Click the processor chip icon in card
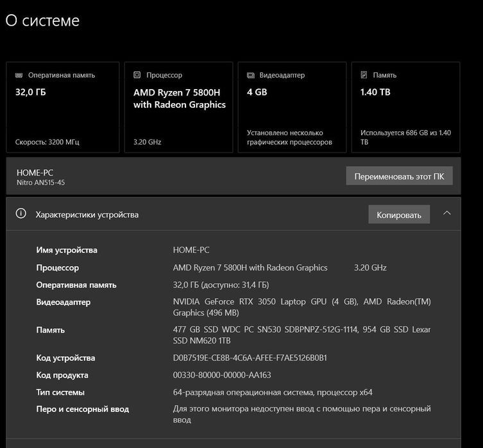This screenshot has width=483, height=448. (x=137, y=75)
